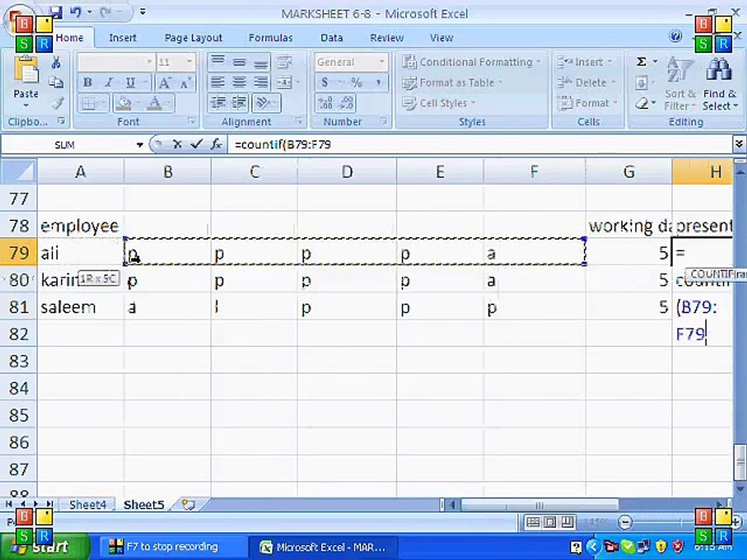The image size is (747, 560).
Task: Switch to the Review tab
Action: tap(387, 37)
